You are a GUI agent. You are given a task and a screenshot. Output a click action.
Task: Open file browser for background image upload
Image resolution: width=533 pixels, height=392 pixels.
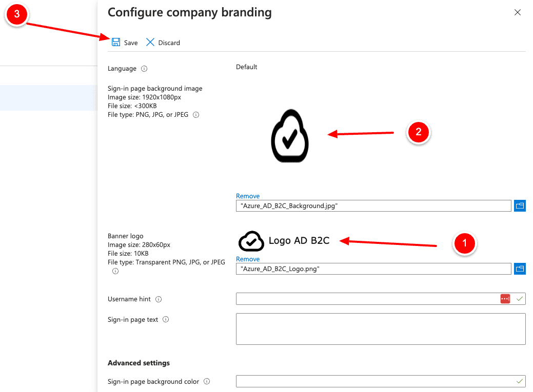pos(520,205)
